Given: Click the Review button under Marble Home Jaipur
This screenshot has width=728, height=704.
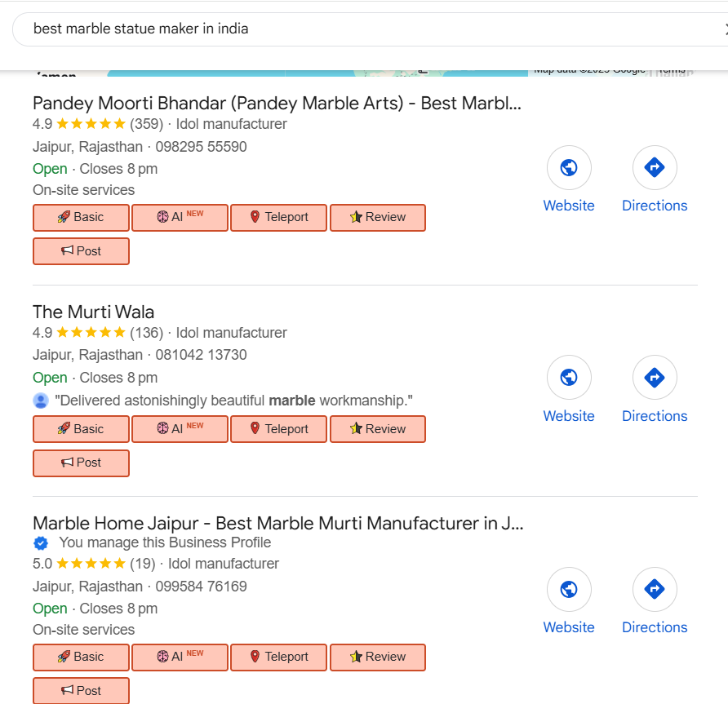Looking at the screenshot, I should 378,657.
